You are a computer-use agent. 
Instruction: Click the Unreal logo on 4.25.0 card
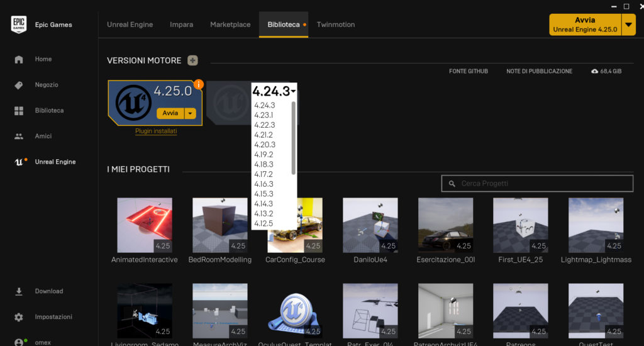(132, 103)
